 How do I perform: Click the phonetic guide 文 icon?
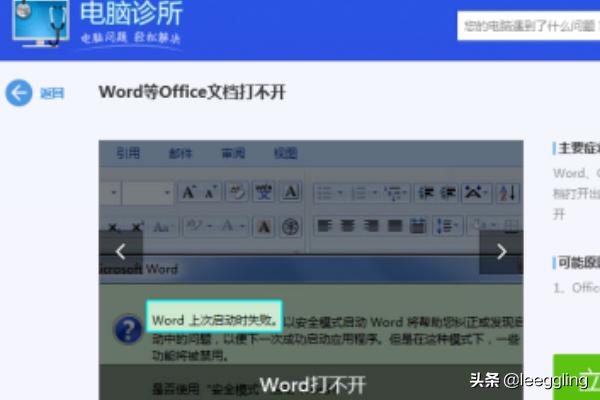point(263,192)
